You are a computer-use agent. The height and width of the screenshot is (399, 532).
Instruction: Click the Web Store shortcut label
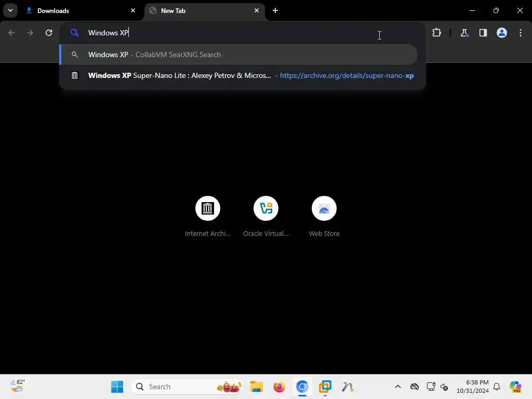coord(324,233)
